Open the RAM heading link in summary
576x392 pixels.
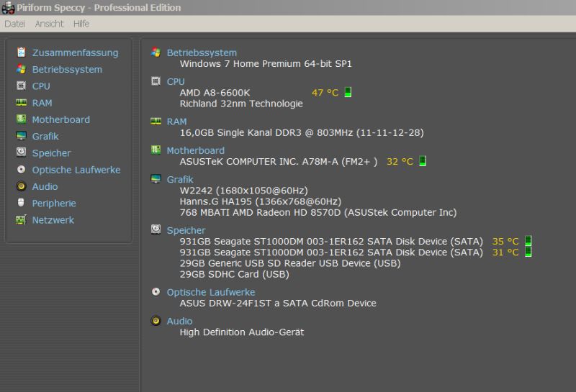point(176,122)
